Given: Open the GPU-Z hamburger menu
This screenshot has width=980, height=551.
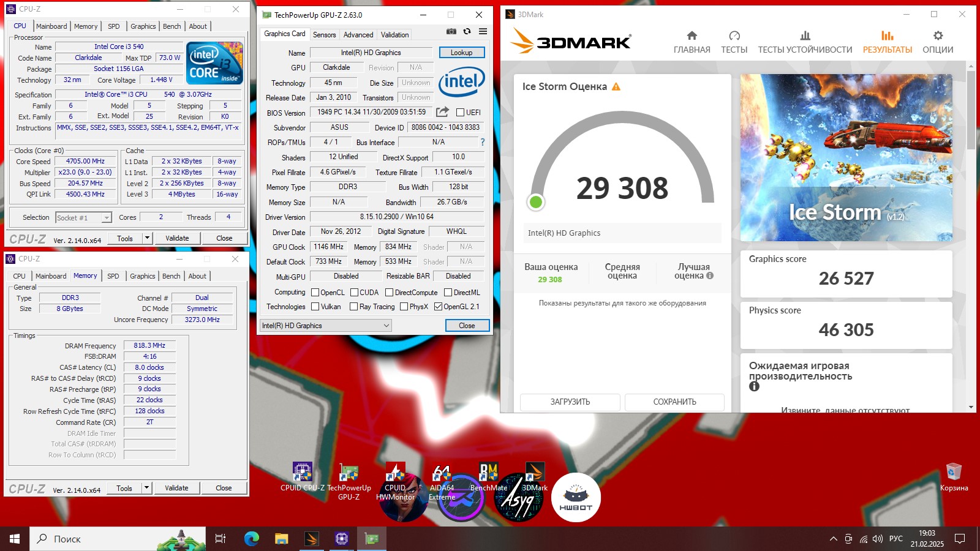Looking at the screenshot, I should [x=483, y=31].
